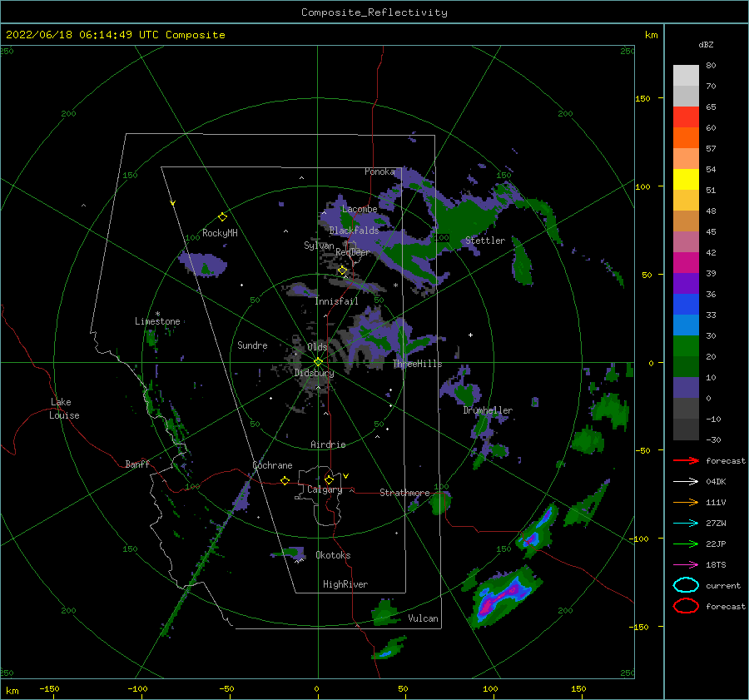Click the white 04DK arrow legend icon
The height and width of the screenshot is (700, 749).
(x=686, y=482)
